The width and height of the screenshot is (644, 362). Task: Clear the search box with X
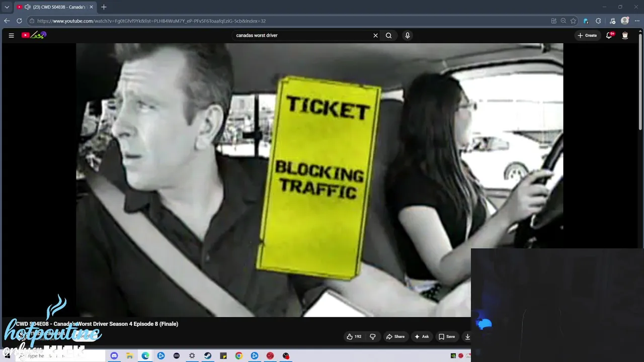pos(375,35)
